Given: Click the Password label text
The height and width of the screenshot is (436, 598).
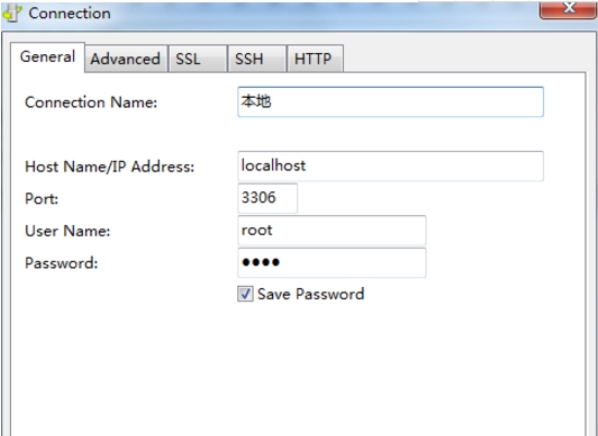Looking at the screenshot, I should (x=61, y=263).
